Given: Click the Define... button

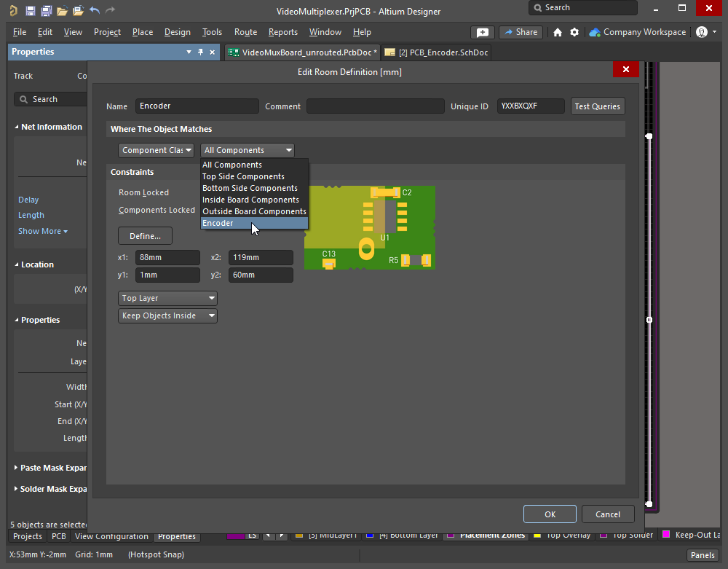Looking at the screenshot, I should (x=146, y=236).
